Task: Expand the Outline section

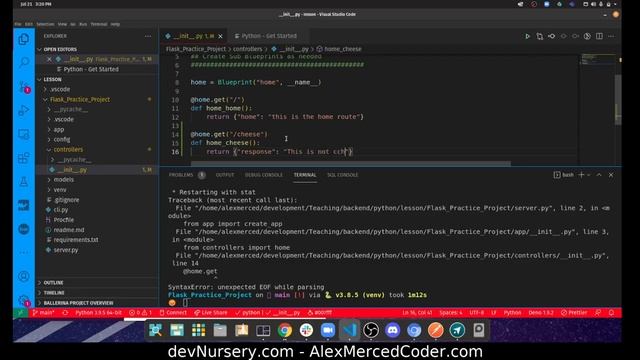Action: click(53, 282)
